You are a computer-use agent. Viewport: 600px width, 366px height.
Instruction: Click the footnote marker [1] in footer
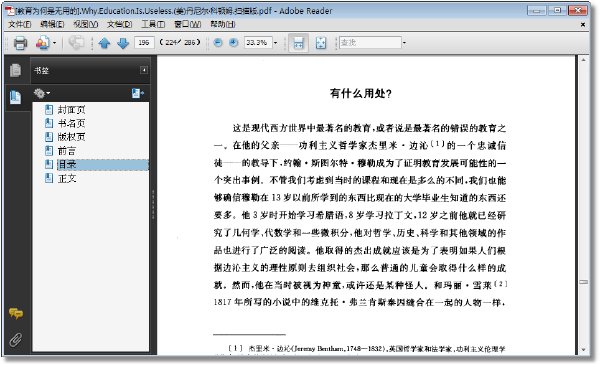236,348
